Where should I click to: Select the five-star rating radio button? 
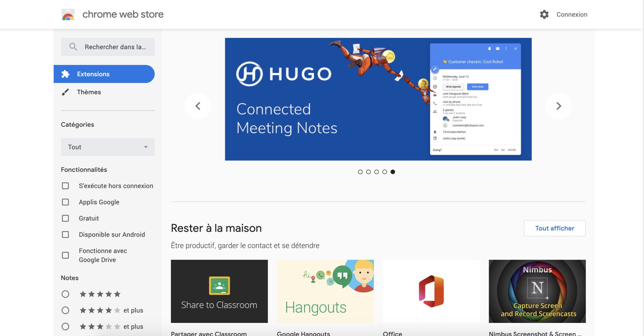[65, 294]
